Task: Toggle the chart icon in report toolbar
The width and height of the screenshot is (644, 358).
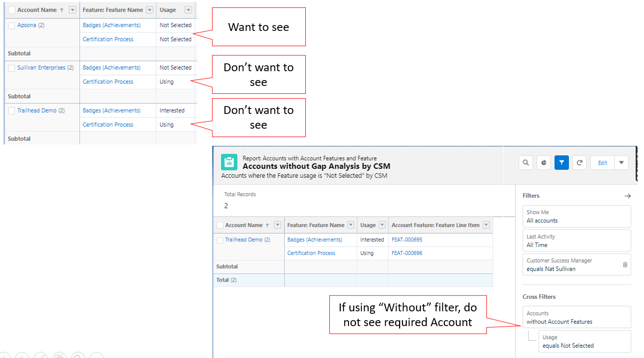Action: pos(543,163)
